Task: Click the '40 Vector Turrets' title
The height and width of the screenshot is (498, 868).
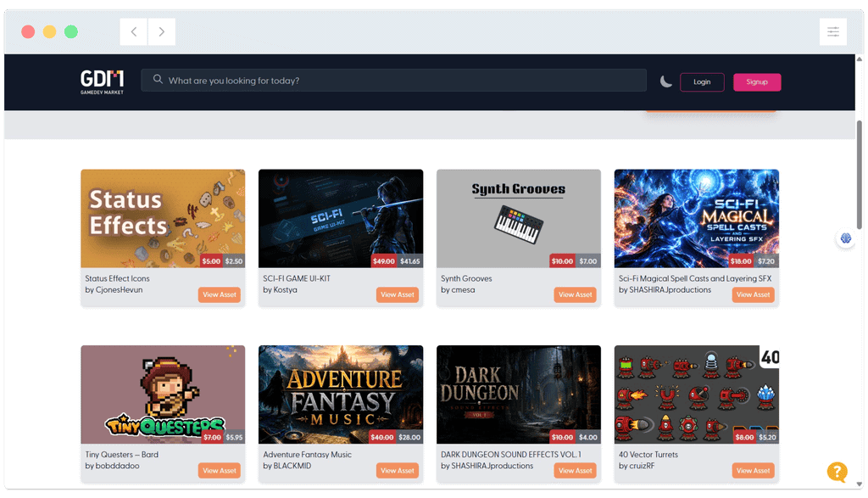Action: tap(648, 455)
